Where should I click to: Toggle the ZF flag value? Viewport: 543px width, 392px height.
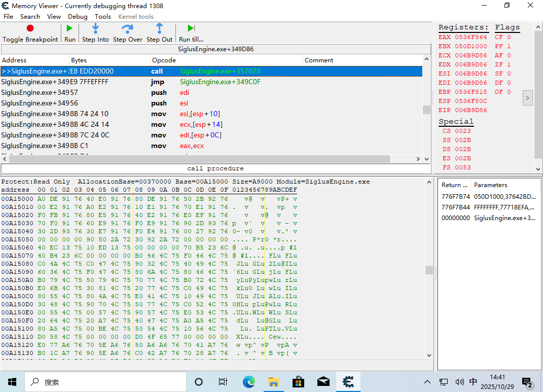[x=509, y=65]
